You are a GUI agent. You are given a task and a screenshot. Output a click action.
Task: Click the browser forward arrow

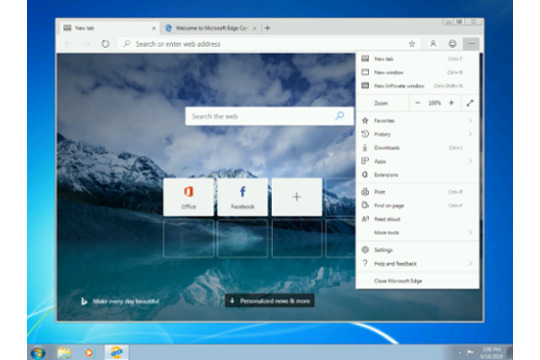tap(87, 44)
